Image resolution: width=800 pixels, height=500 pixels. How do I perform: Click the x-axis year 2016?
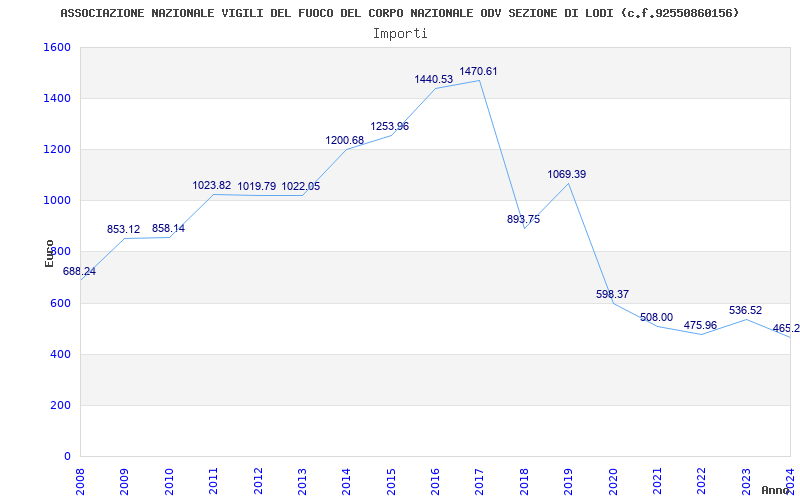[x=435, y=481]
